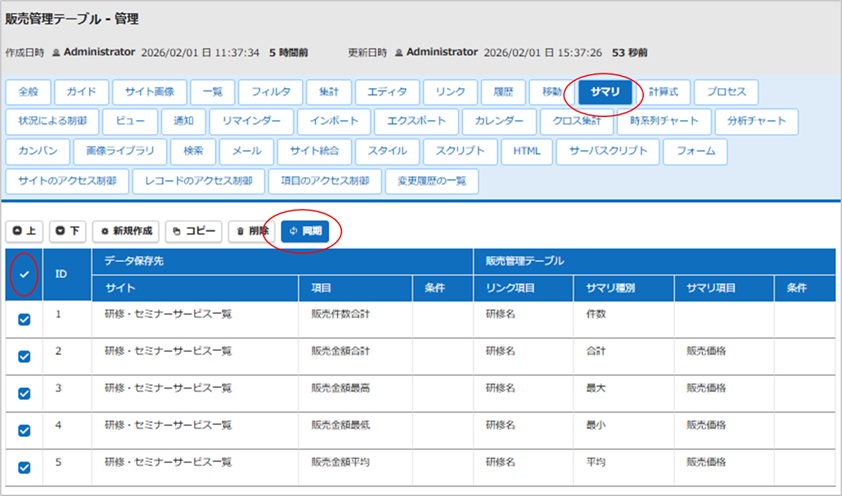842x496 pixels.
Task: Switch to the サマリ tab
Action: (604, 92)
